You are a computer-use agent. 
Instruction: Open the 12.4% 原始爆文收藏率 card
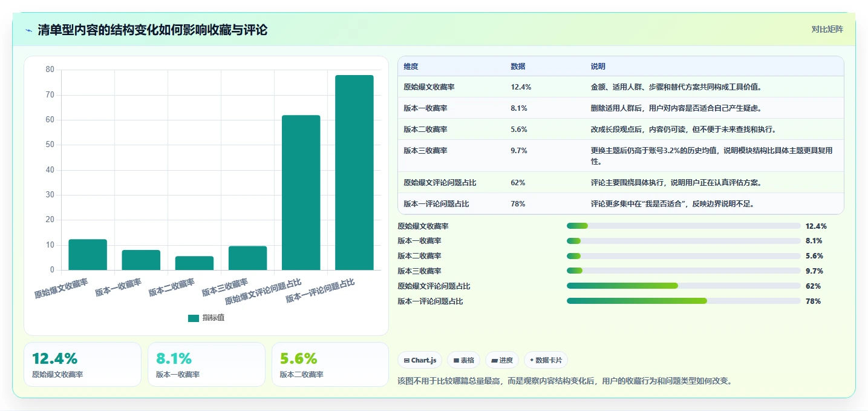82,364
